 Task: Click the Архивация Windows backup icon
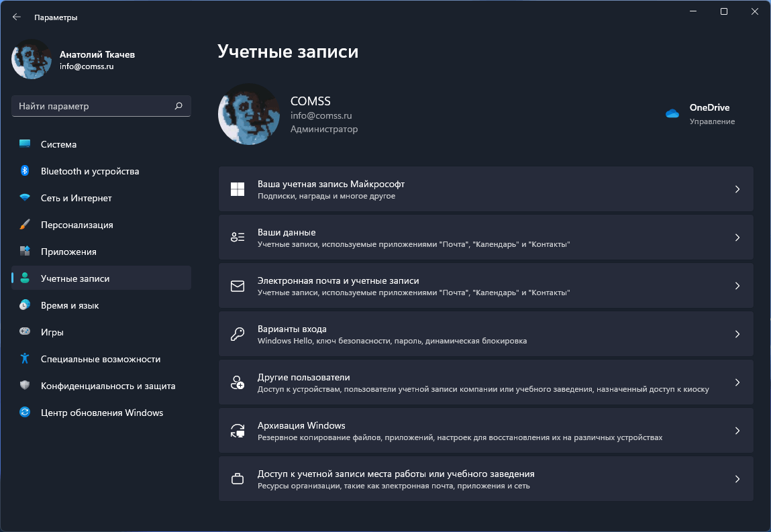(238, 431)
